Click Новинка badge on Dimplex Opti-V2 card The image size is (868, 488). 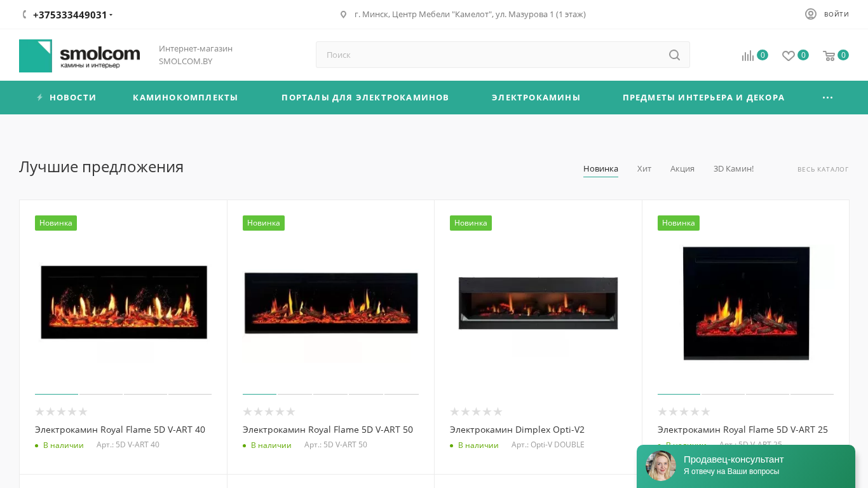point(471,223)
